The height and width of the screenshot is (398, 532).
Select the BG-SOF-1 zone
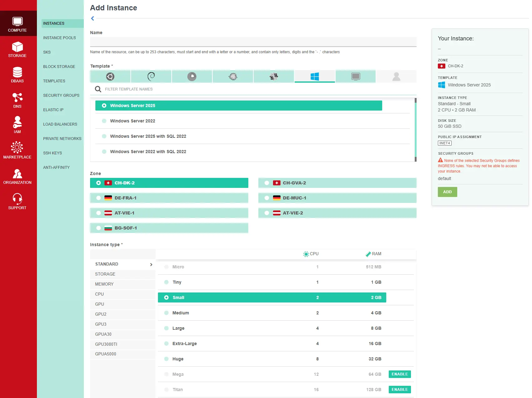[169, 228]
